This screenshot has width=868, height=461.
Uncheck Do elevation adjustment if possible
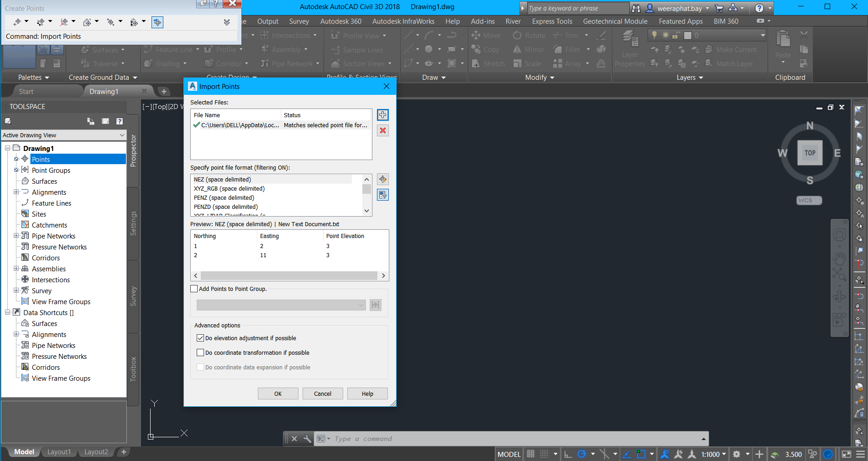[x=200, y=338]
